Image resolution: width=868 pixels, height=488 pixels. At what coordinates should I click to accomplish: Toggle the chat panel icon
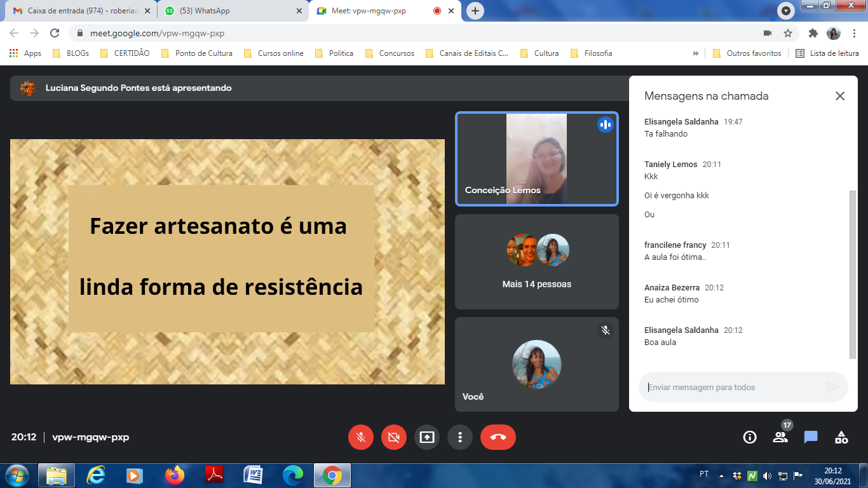[811, 437]
